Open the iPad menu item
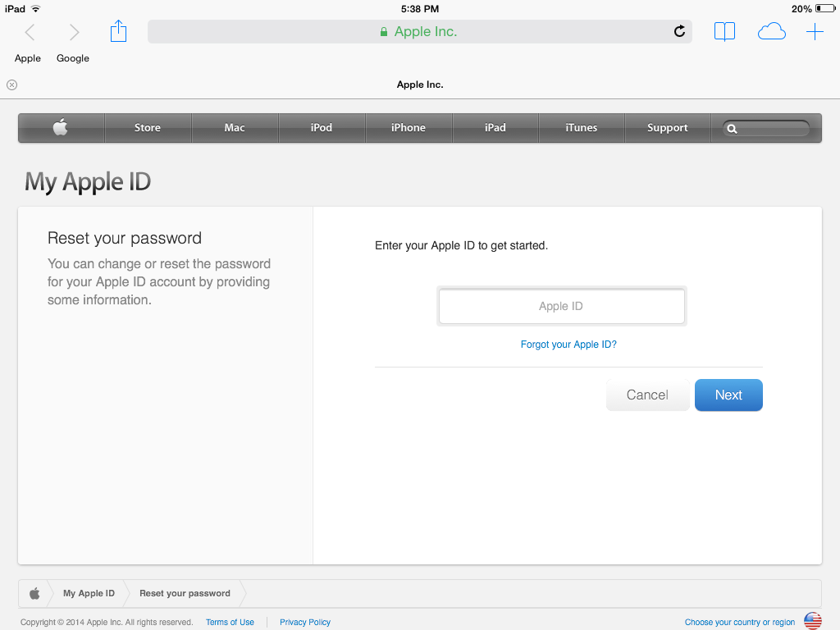The height and width of the screenshot is (630, 840). 495,127
